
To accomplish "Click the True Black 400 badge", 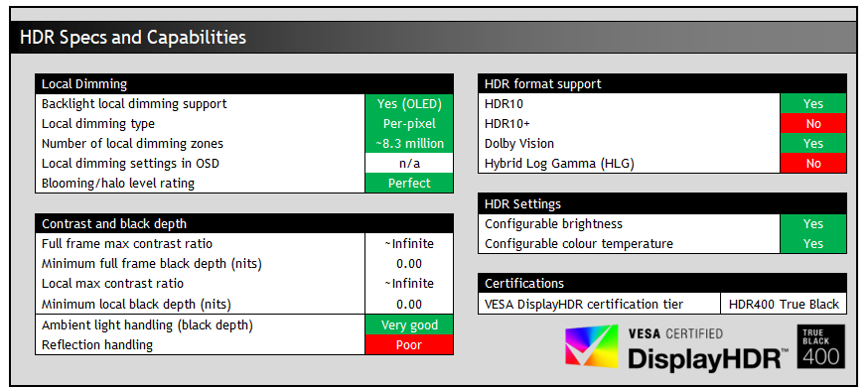I will (821, 346).
